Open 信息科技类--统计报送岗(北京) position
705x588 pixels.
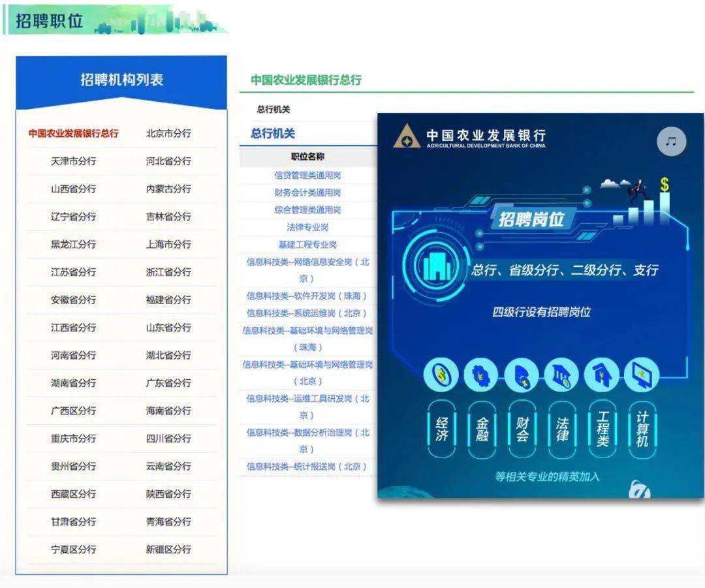[x=307, y=467]
